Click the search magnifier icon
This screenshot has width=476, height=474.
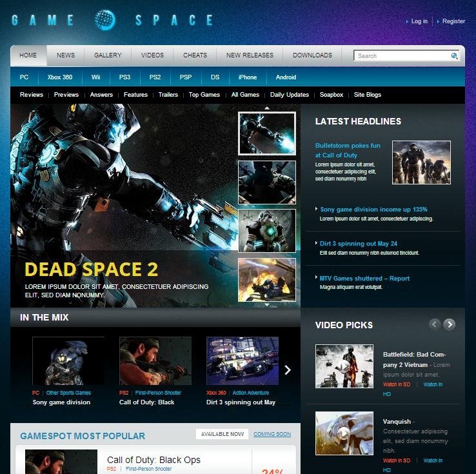pyautogui.click(x=454, y=55)
